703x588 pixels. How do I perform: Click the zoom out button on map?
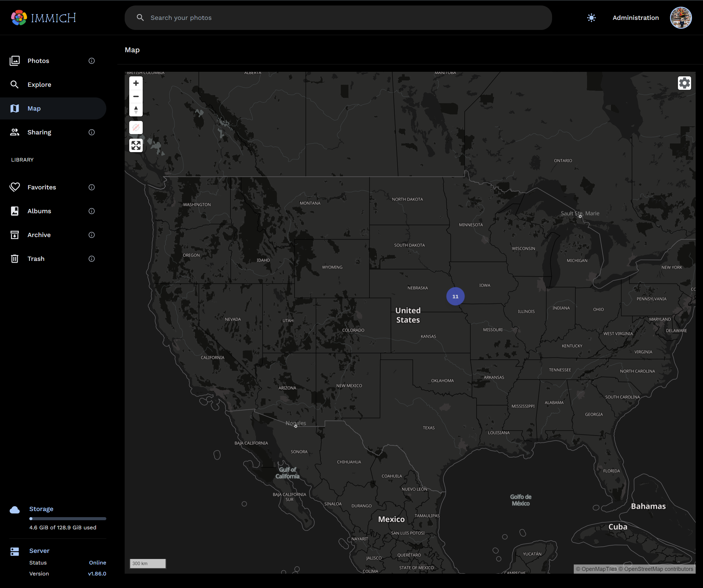(x=135, y=96)
